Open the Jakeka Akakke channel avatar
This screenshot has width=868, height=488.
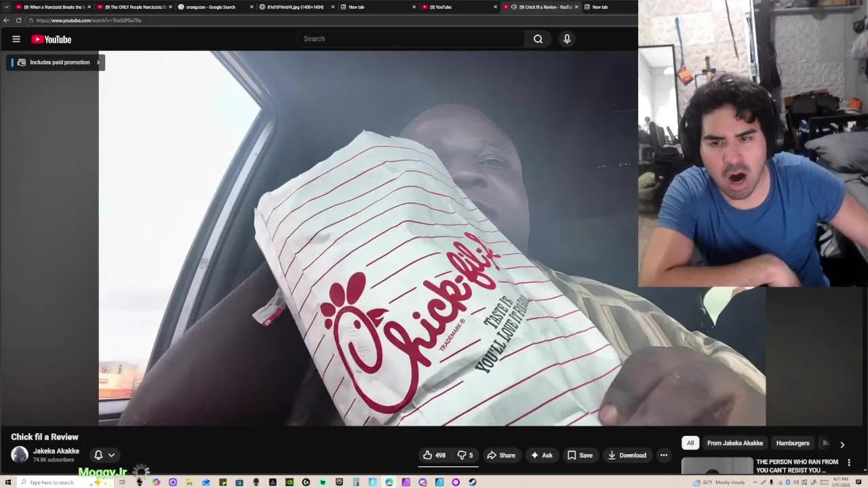pos(20,455)
